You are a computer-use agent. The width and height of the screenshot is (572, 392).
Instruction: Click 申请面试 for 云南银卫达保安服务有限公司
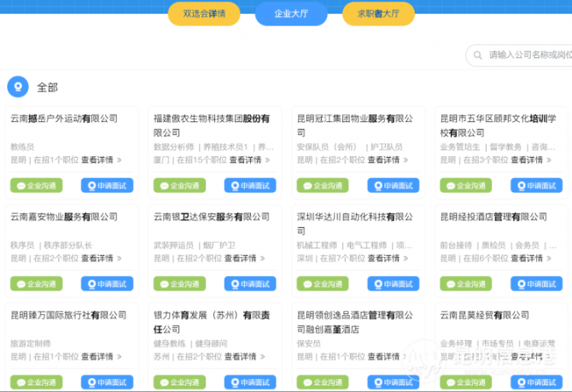coord(250,284)
